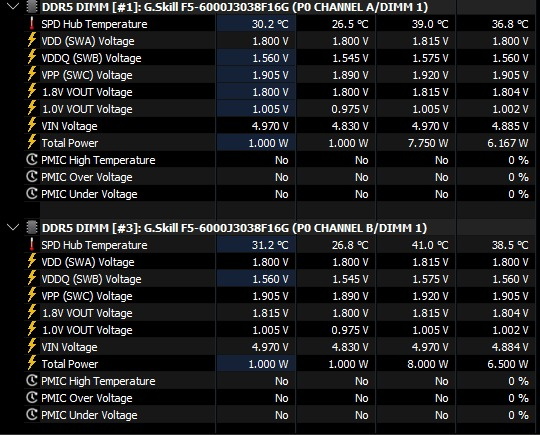Viewport: 540px width, 435px height.
Task: Click the memory chip icon for DIMM #3
Action: tap(32, 228)
